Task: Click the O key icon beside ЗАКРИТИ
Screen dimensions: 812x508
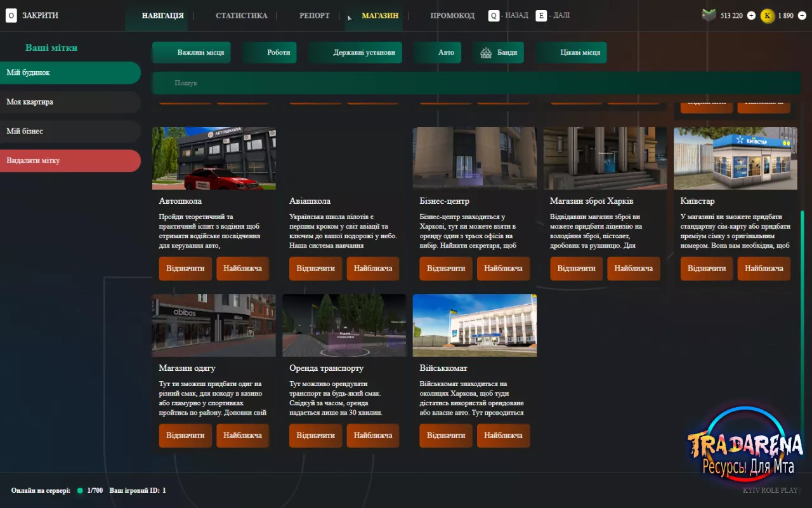Action: (11, 16)
